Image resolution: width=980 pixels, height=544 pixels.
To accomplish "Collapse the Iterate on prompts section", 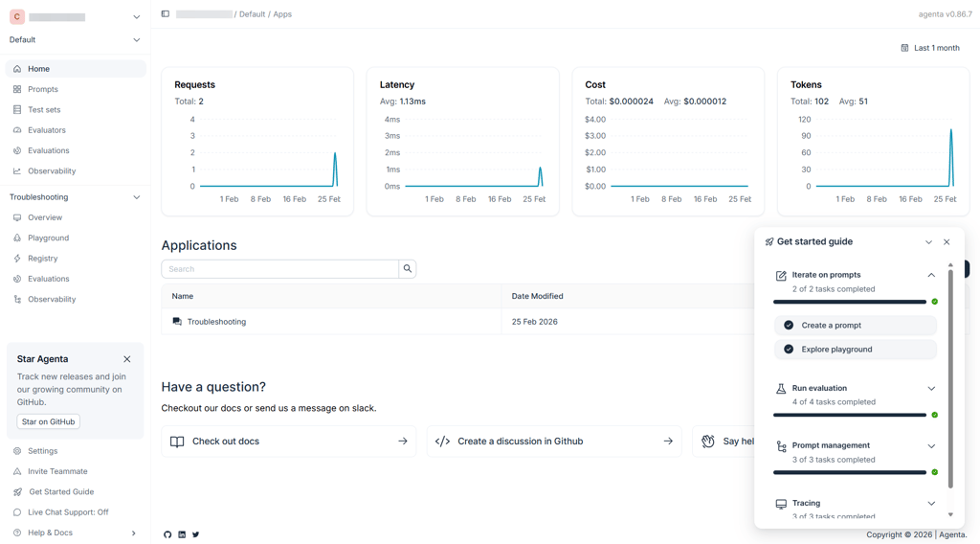I will tap(931, 275).
